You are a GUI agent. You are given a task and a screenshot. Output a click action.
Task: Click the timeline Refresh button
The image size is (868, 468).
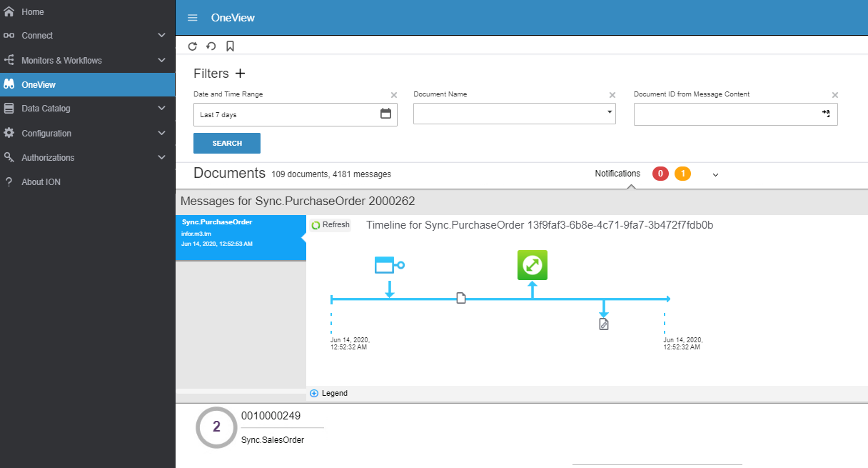point(330,225)
